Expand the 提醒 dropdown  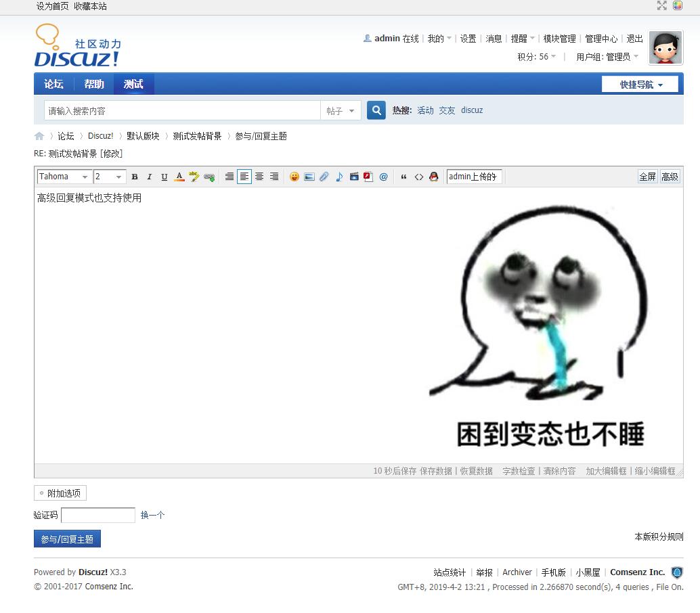pyautogui.click(x=523, y=39)
